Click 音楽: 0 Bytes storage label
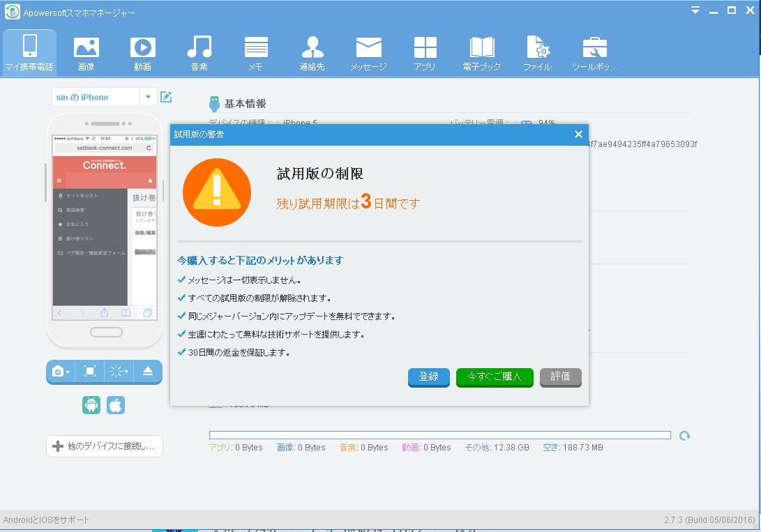The height and width of the screenshot is (532, 761). (364, 448)
